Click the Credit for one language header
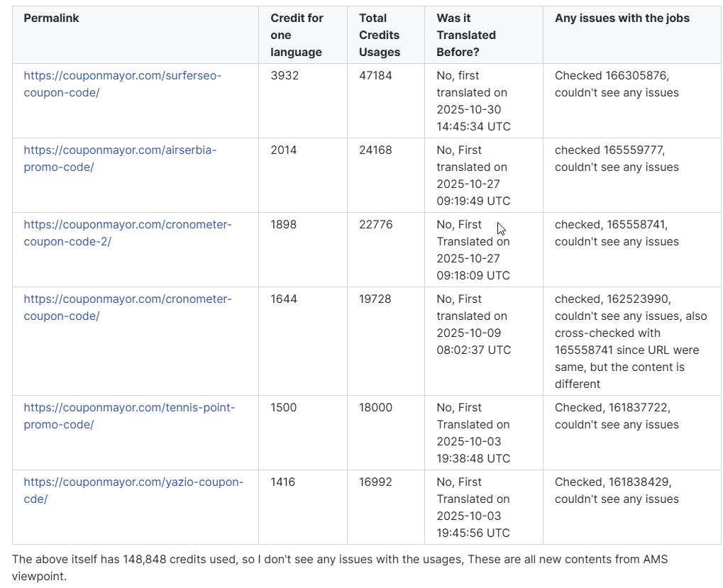Screen dimensions: 723x588 297,35
